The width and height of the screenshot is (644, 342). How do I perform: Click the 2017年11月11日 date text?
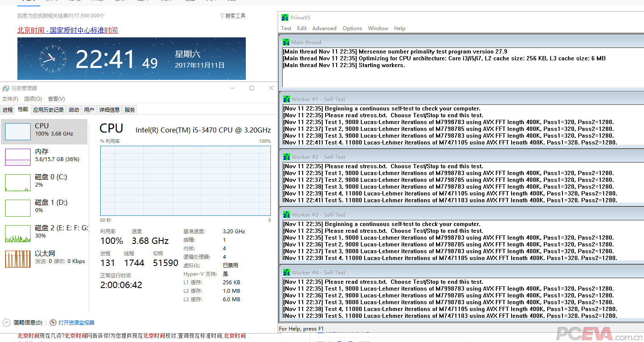[x=200, y=65]
